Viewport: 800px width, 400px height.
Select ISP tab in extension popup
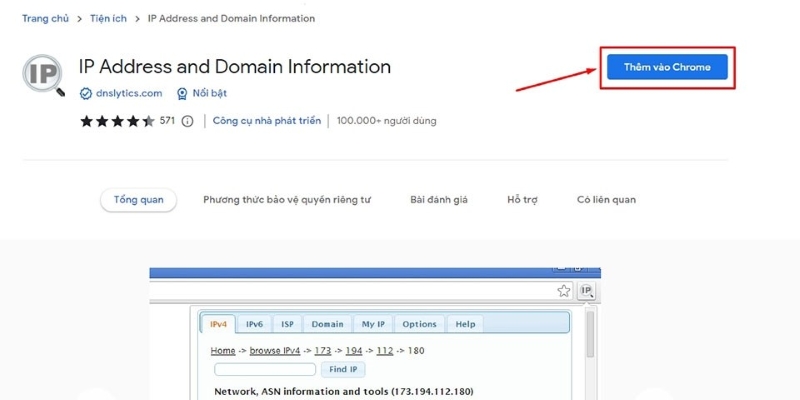287,324
